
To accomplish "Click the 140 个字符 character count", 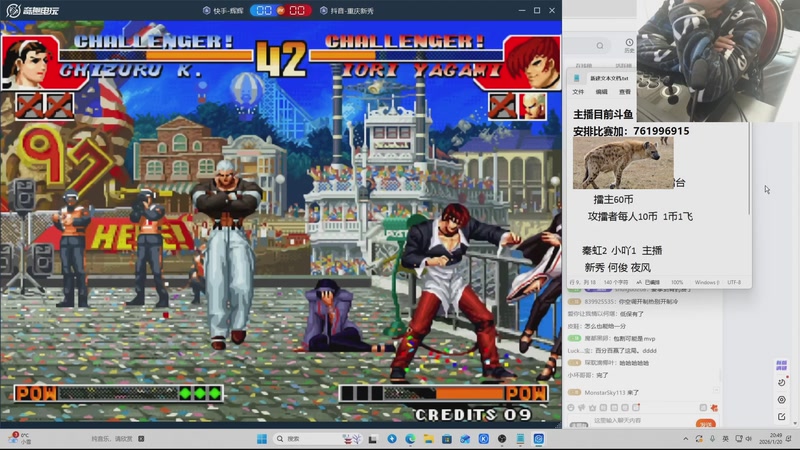I will pyautogui.click(x=616, y=282).
